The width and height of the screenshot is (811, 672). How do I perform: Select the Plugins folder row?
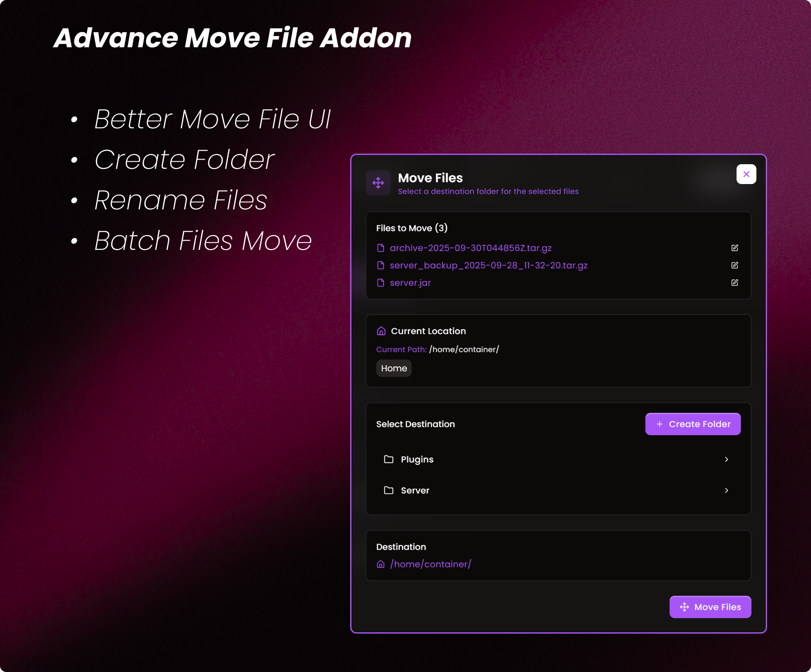[549, 459]
